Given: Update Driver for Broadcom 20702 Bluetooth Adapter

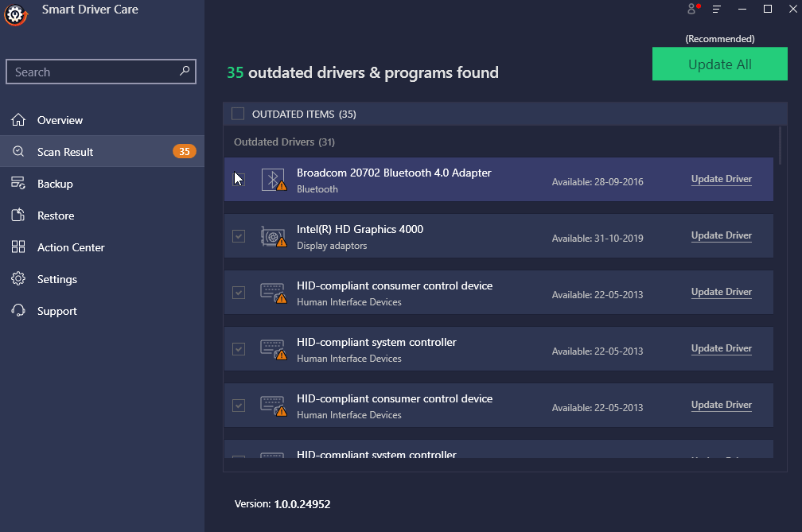Looking at the screenshot, I should [x=721, y=179].
